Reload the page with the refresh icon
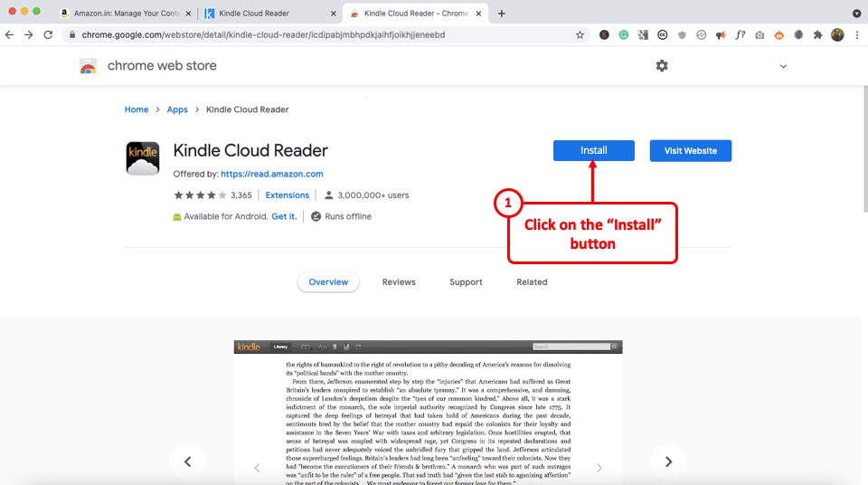The width and height of the screenshot is (868, 485). coord(48,35)
